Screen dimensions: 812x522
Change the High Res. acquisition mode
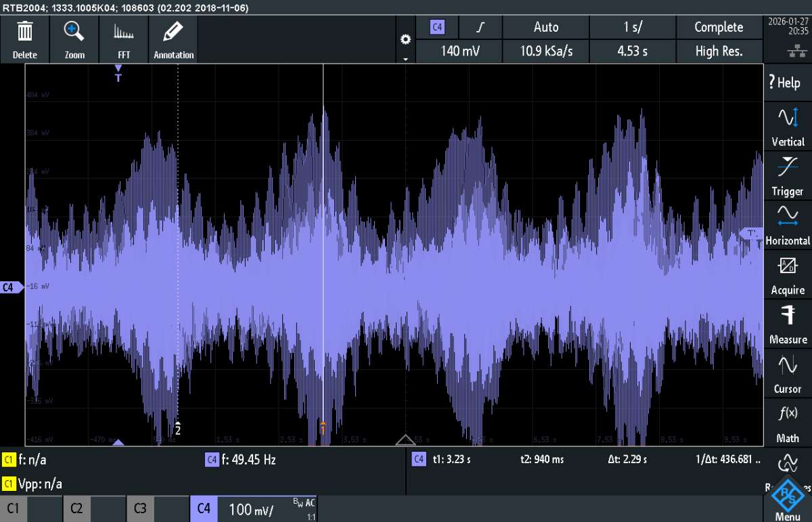[x=719, y=51]
